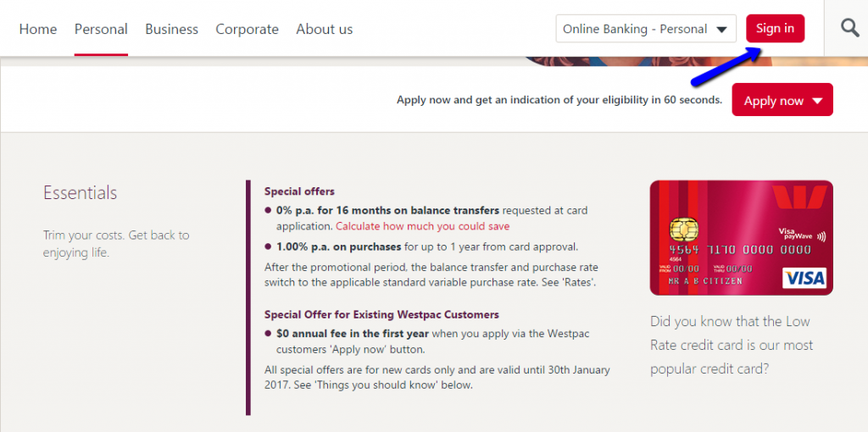The image size is (868, 432).
Task: Expand the Online Banking - Personal dropdown
Action: (x=646, y=29)
